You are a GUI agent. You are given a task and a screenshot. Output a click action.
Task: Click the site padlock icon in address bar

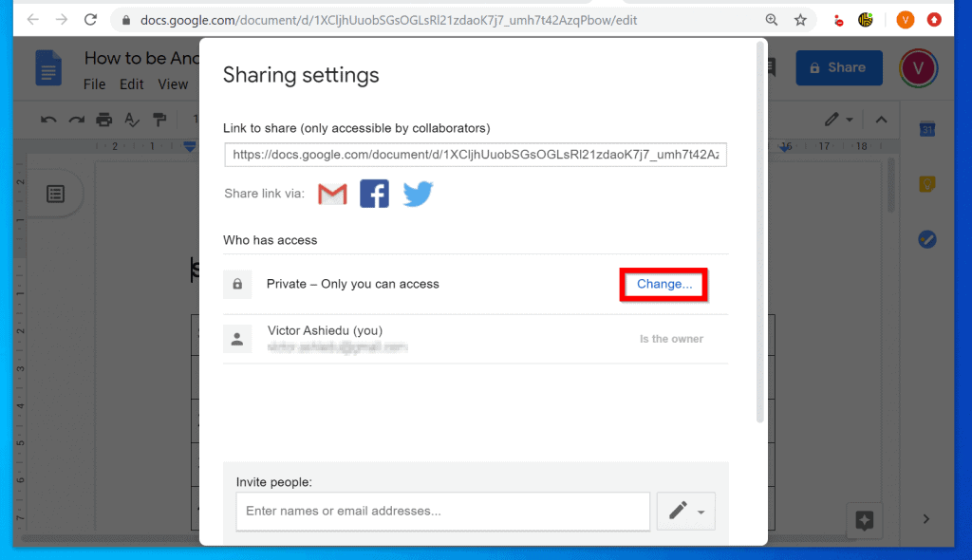click(126, 21)
